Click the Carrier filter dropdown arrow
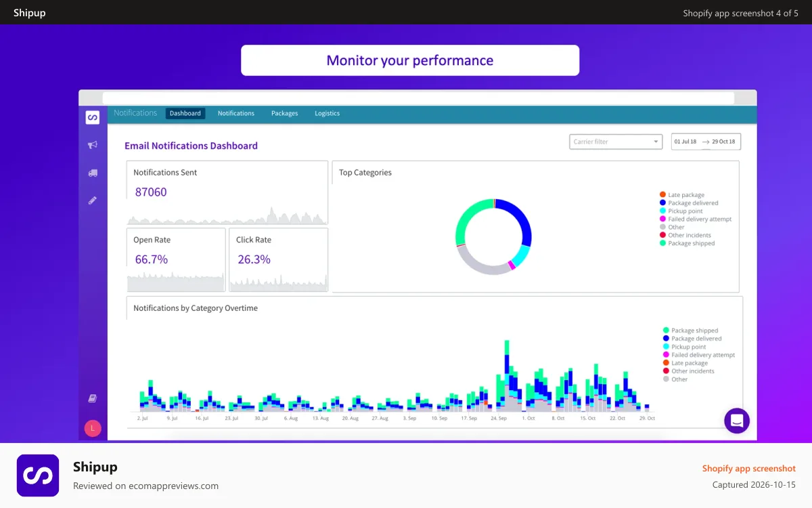Screen dimensions: 812x508 [656, 142]
